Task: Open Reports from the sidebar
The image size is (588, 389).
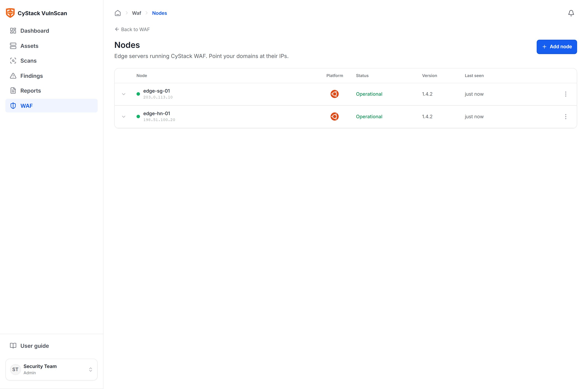Action: point(52,91)
